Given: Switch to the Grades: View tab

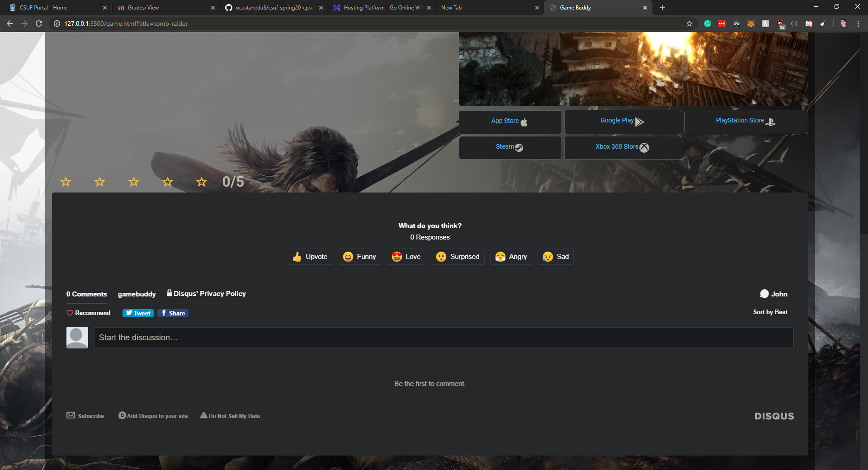Looking at the screenshot, I should (163, 8).
